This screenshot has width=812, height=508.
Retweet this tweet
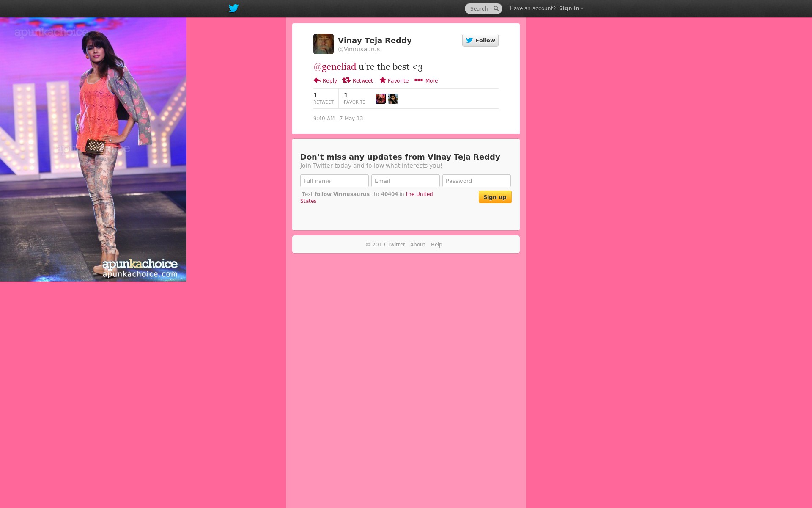click(x=358, y=80)
